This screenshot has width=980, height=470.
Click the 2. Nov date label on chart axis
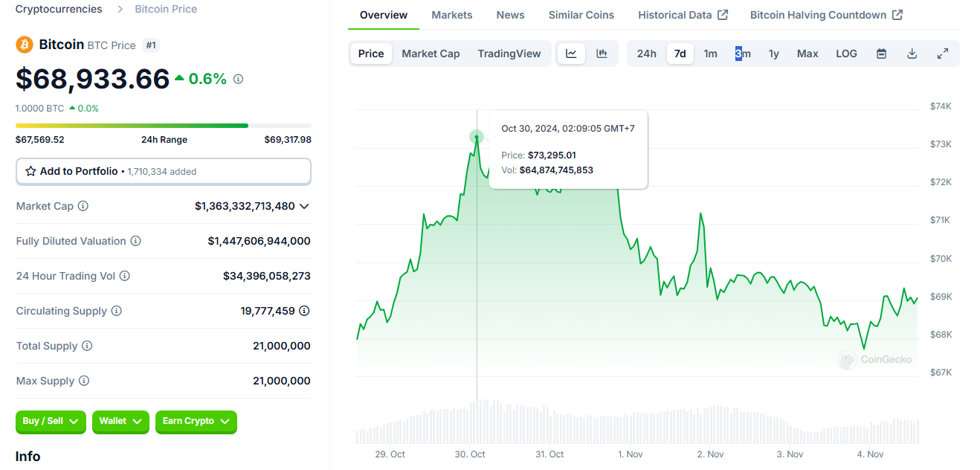click(x=711, y=454)
